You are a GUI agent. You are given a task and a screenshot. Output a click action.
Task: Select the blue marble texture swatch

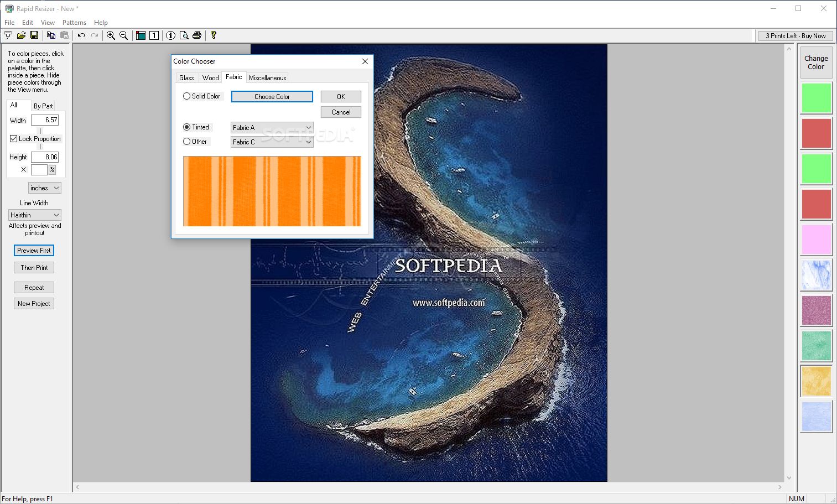coord(816,275)
